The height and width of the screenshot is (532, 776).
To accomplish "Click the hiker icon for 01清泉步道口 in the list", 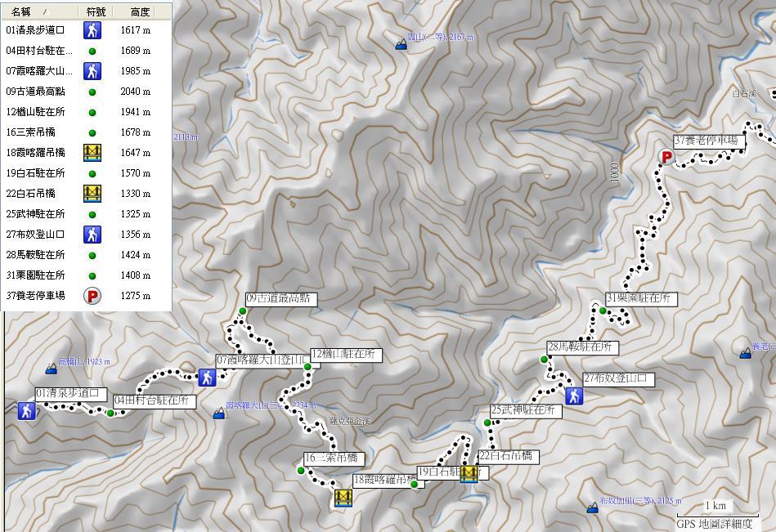I will tap(92, 30).
